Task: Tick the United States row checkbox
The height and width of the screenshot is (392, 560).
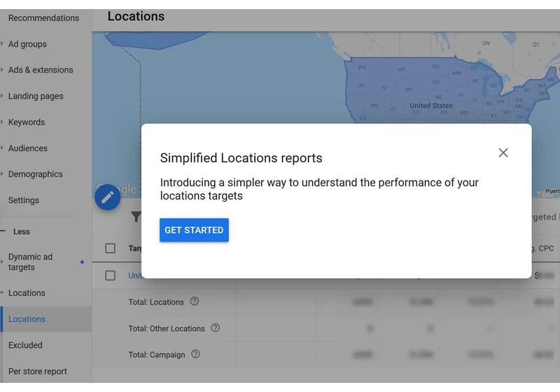Action: [111, 275]
